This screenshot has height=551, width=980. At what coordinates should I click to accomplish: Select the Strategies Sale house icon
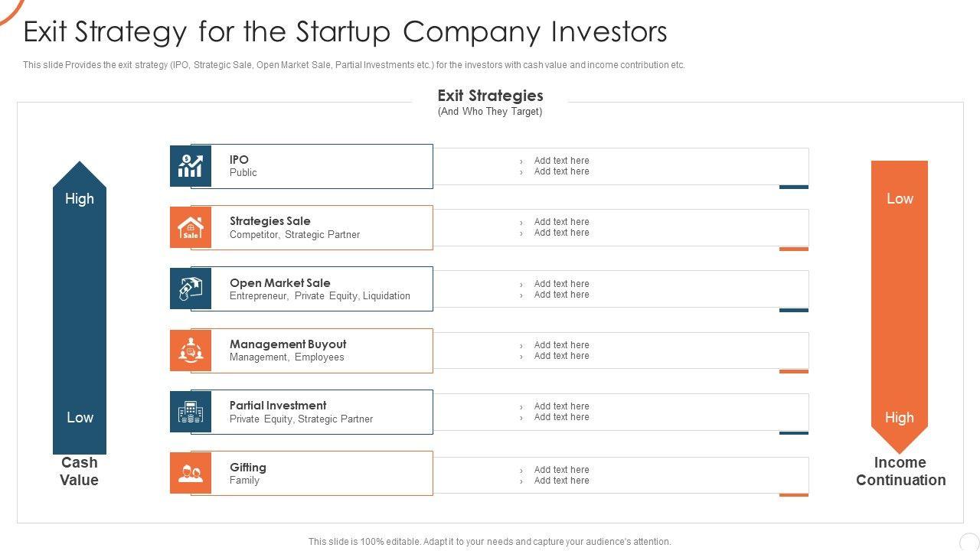point(190,227)
